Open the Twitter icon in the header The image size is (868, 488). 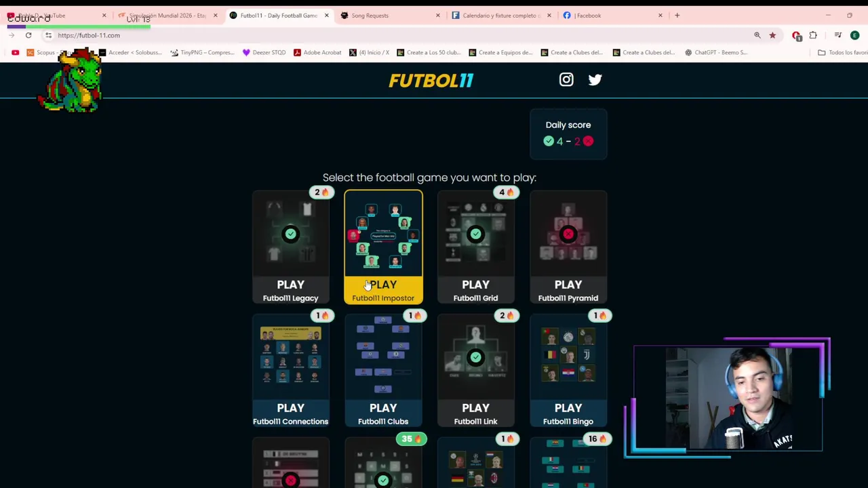click(595, 80)
